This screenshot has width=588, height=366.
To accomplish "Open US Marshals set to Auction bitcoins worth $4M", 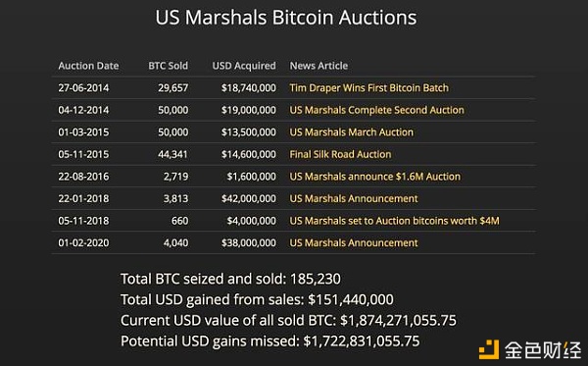I will [x=394, y=221].
